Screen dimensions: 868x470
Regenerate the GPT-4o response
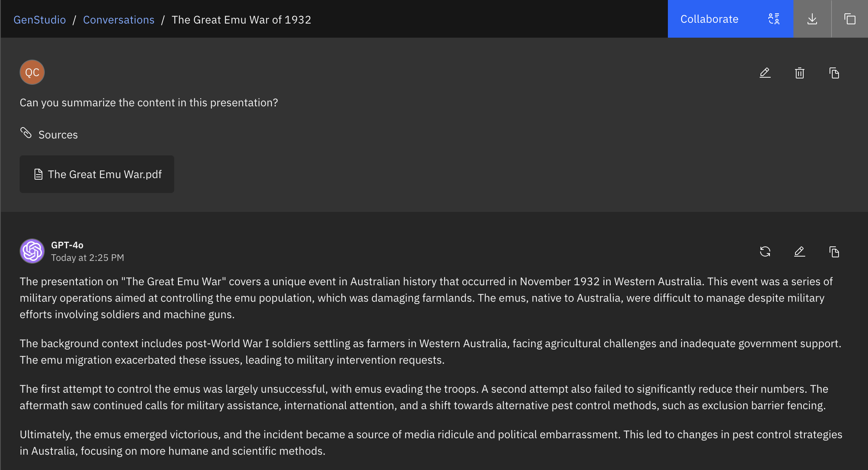click(x=765, y=251)
